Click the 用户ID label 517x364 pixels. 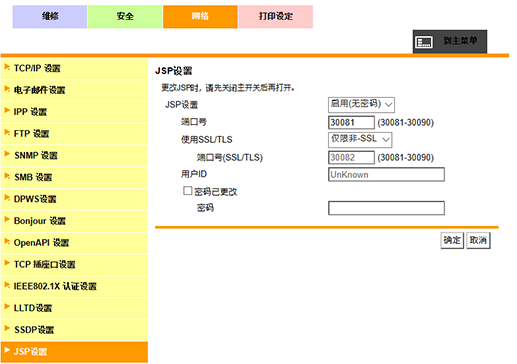(x=194, y=174)
